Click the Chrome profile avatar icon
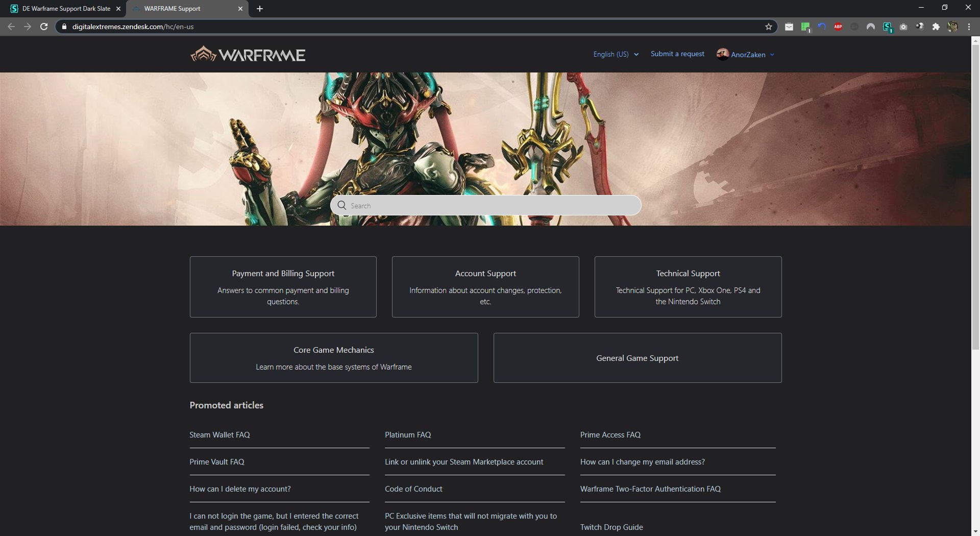Screen dimensions: 980x536 (x=953, y=27)
